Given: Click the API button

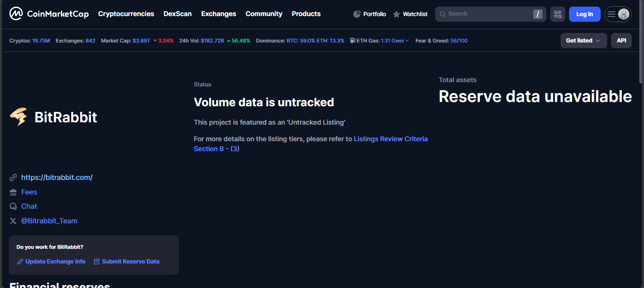Looking at the screenshot, I should point(621,41).
